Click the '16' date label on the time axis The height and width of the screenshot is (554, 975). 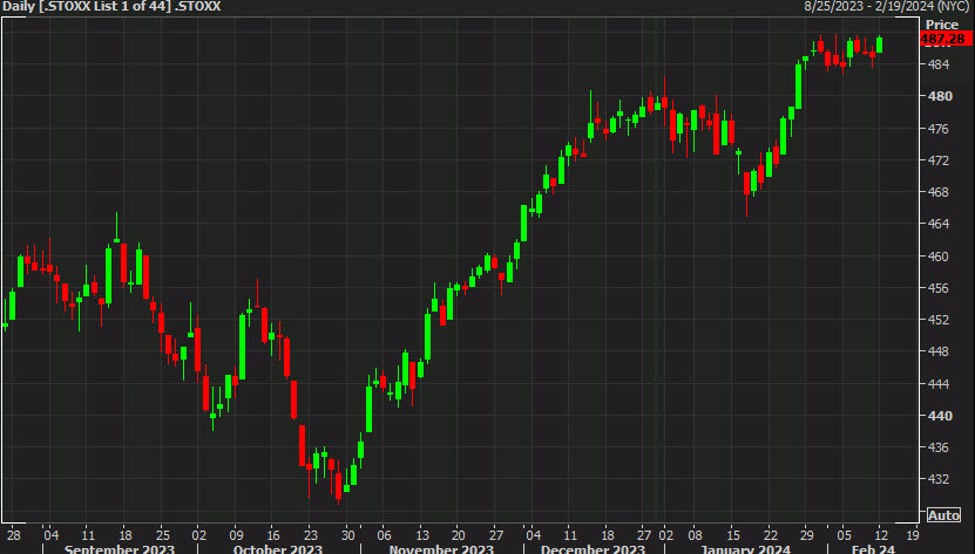coord(273,535)
